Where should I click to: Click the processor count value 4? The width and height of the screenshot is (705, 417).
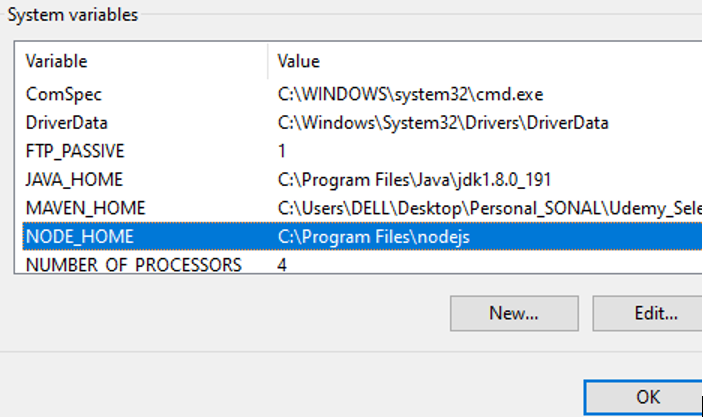point(282,265)
